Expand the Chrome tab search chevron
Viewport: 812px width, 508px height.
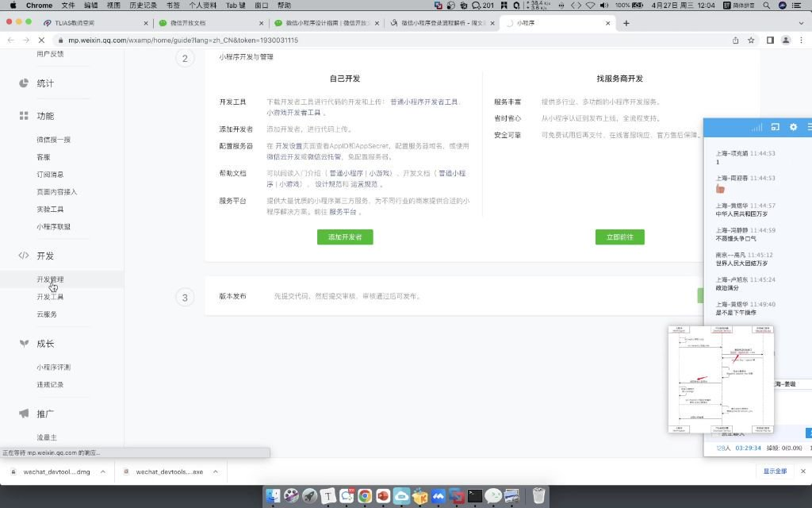coord(801,23)
